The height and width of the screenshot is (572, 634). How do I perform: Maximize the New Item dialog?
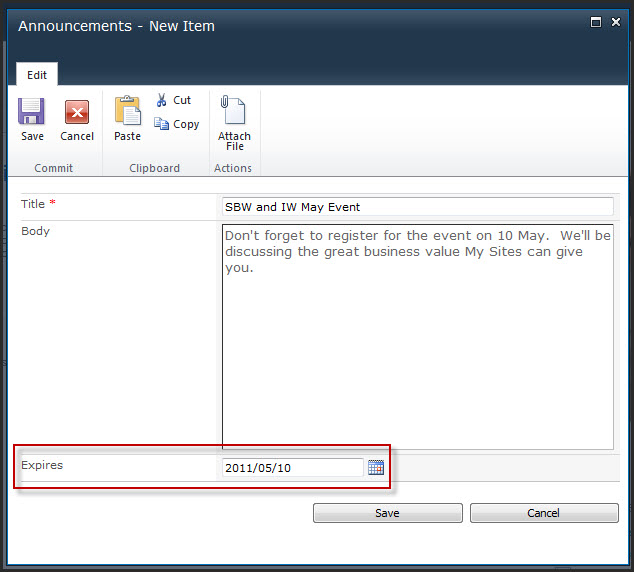[x=596, y=21]
